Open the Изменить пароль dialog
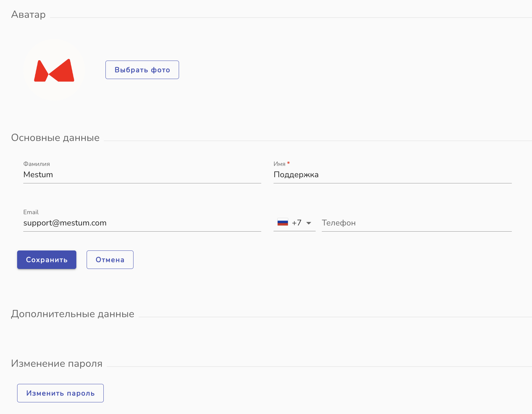Viewport: 532px width, 414px height. [x=60, y=393]
